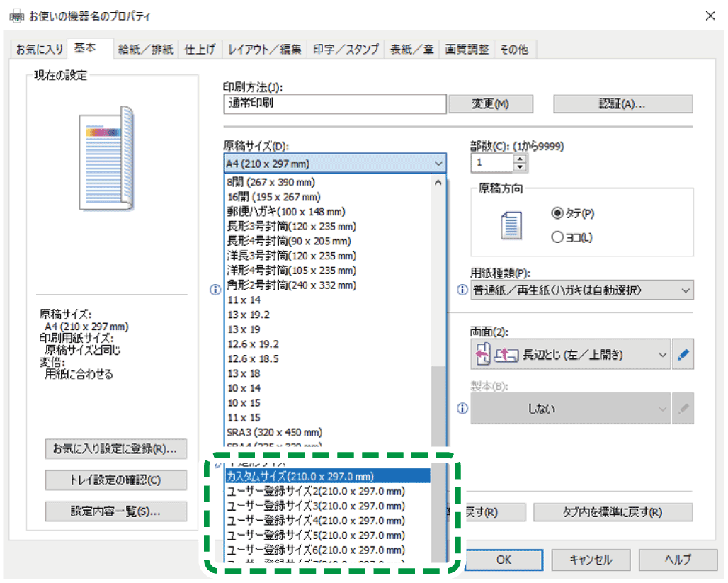Switch to the 給紙／排紙 tab
Viewport: 728px width, 583px height.
(x=146, y=50)
